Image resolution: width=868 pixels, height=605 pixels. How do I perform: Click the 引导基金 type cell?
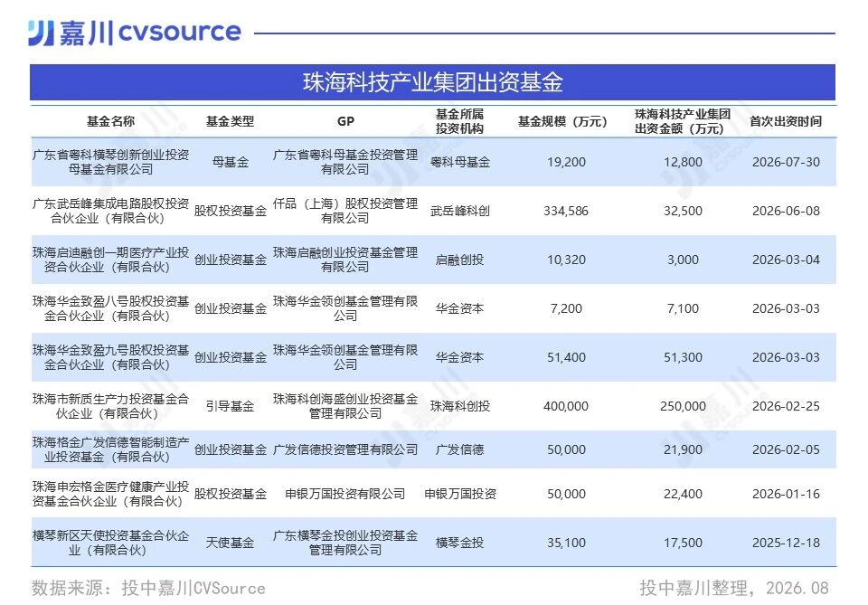tap(231, 406)
